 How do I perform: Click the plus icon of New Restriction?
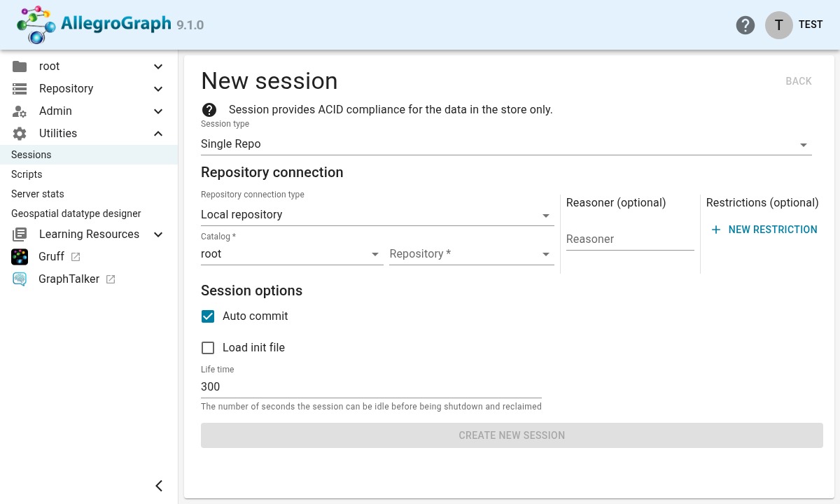pyautogui.click(x=715, y=230)
